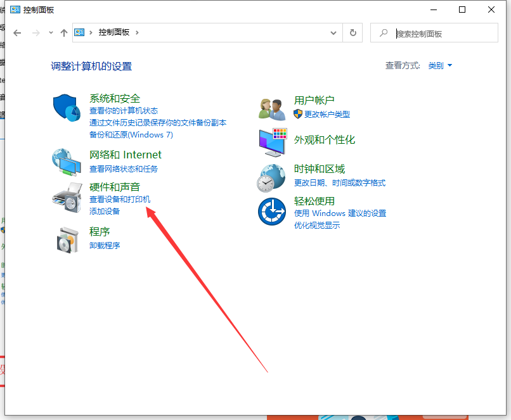This screenshot has width=511, height=420.
Task: Open 硬件和声音 using the printer icon
Action: click(x=66, y=196)
